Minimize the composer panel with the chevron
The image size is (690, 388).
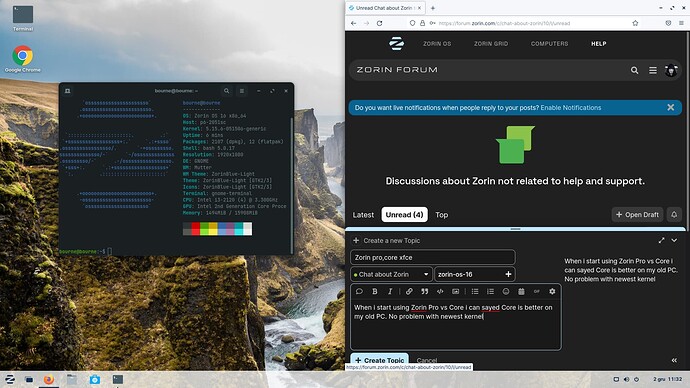click(674, 240)
